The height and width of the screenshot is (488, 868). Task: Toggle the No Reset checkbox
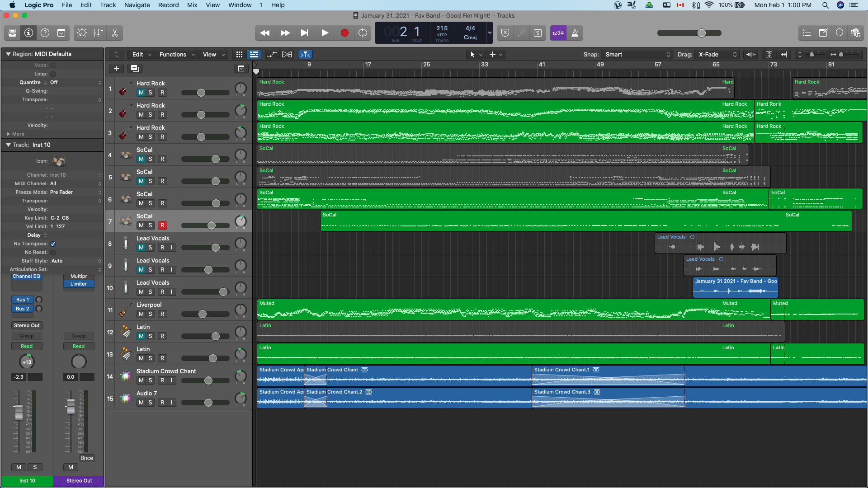click(x=53, y=252)
